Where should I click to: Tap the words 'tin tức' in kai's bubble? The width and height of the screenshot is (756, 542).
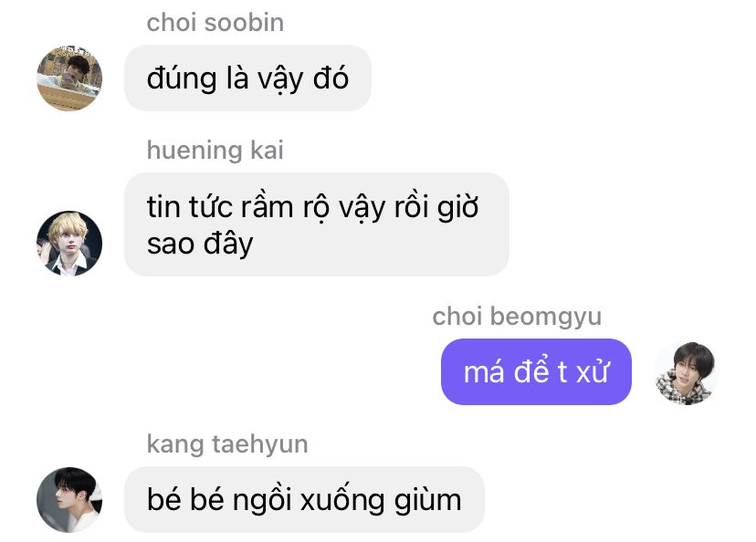click(190, 207)
